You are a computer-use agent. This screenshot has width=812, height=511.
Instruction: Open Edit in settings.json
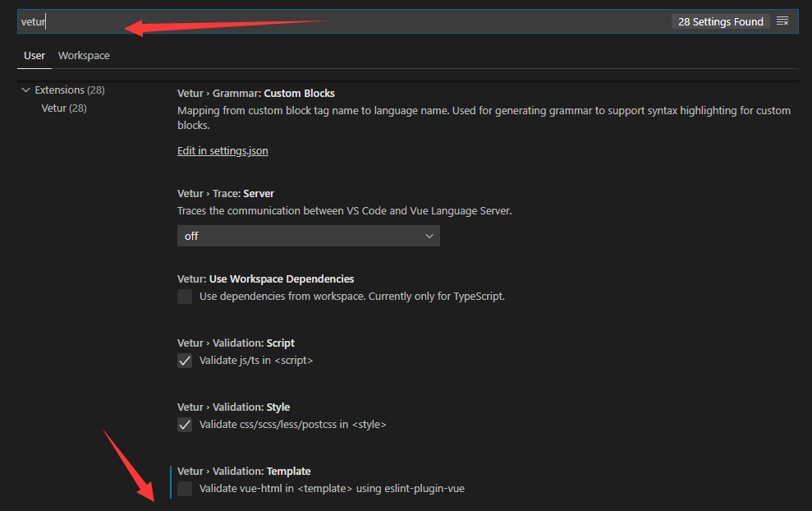(x=222, y=150)
